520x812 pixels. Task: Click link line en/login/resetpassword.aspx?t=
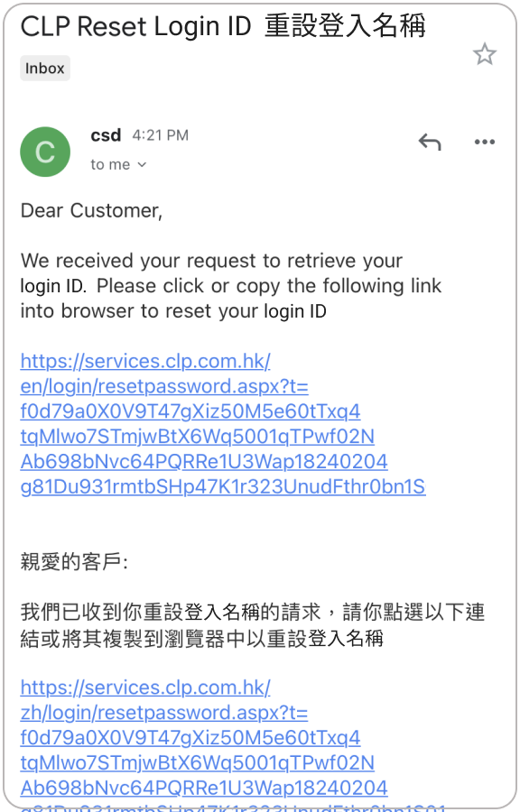[x=164, y=386]
